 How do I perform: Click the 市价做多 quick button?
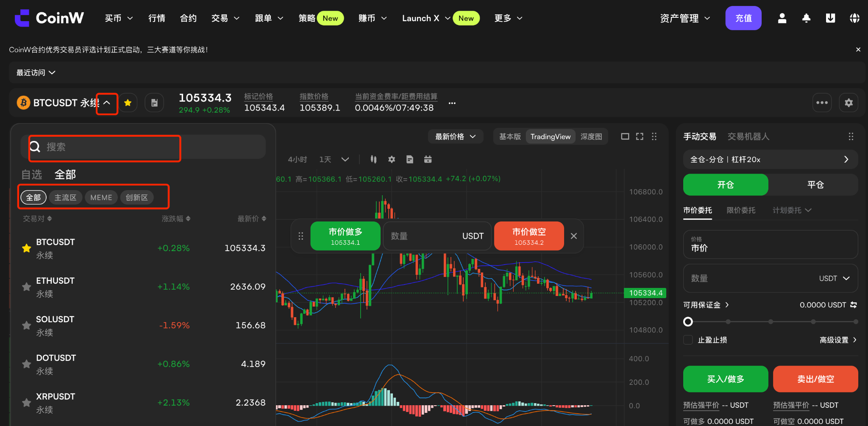345,236
